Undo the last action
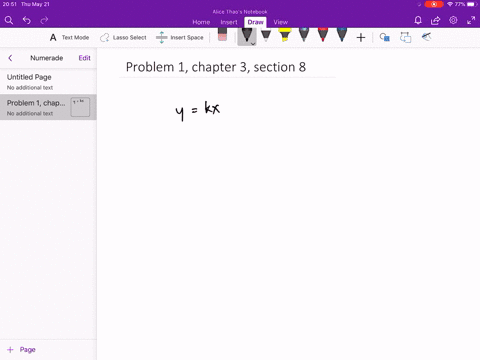480x360 pixels. [27, 20]
